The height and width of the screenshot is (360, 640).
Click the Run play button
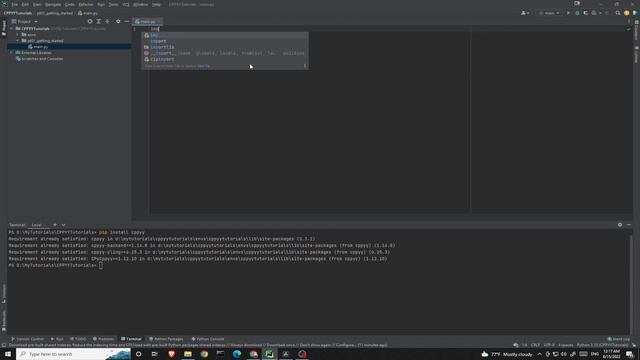click(x=568, y=13)
